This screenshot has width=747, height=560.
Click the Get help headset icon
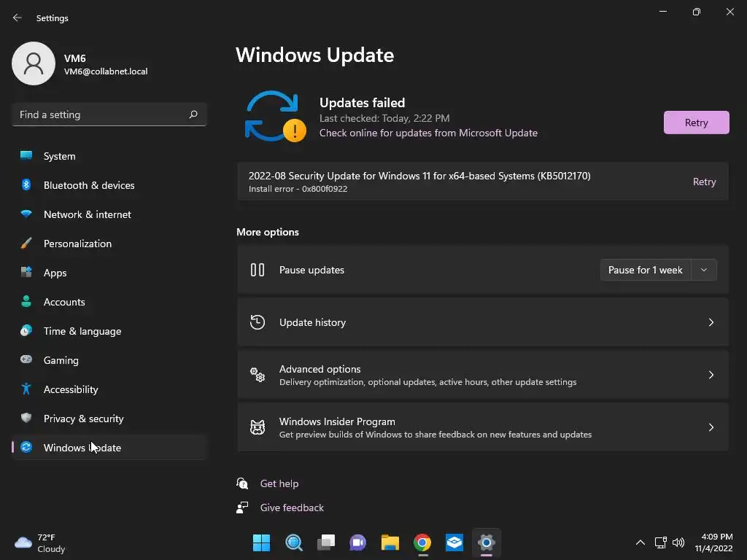tap(242, 483)
